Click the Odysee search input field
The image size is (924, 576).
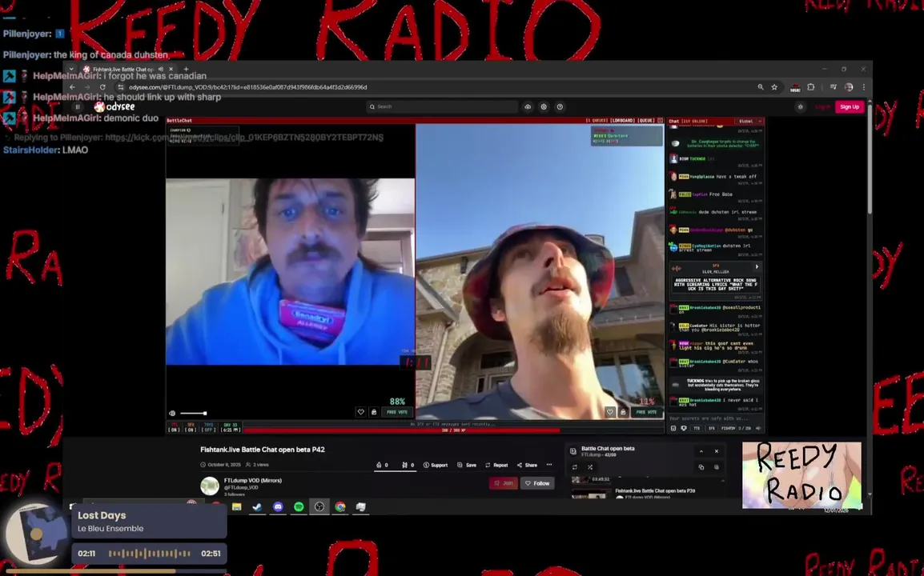tap(442, 106)
